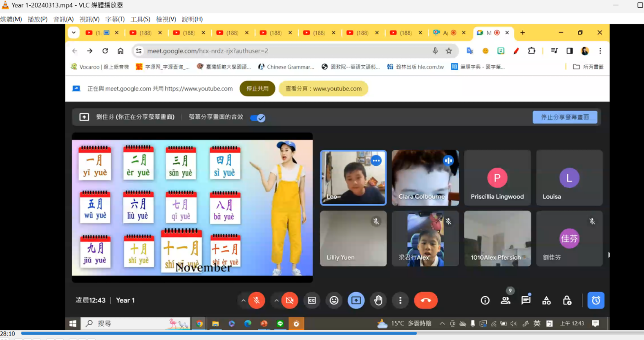Open the host controls lock icon
This screenshot has width=644, height=340.
[567, 300]
